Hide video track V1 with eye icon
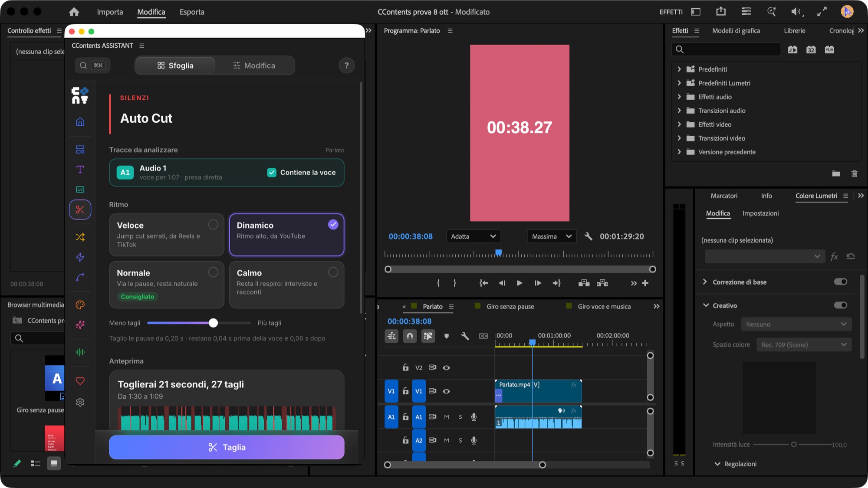This screenshot has height=488, width=868. point(446,391)
